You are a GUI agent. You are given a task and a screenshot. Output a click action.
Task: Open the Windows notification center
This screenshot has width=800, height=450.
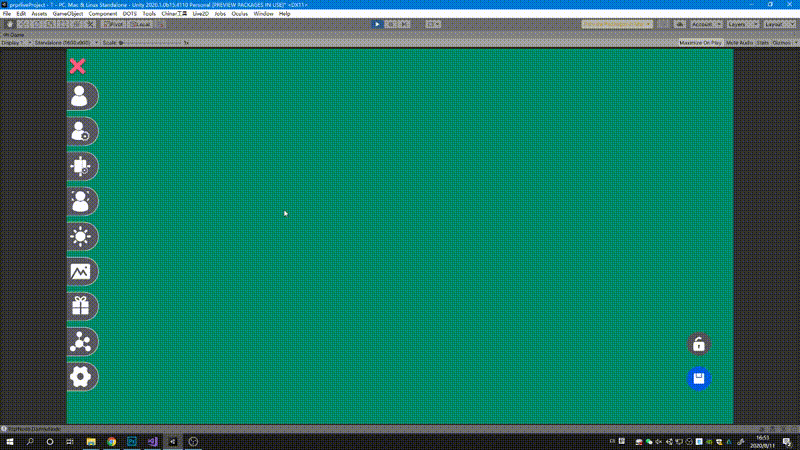pos(787,442)
